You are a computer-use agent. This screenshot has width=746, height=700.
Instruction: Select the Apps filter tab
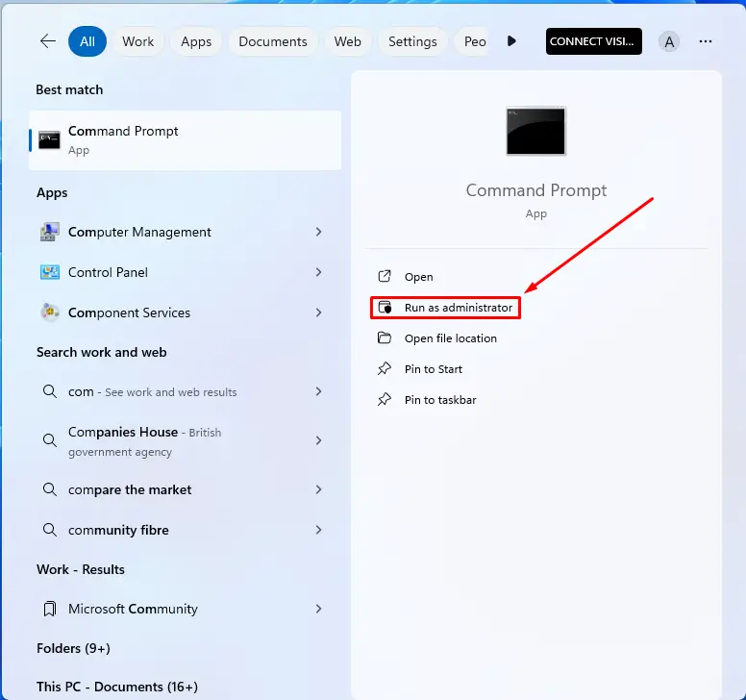(x=196, y=41)
